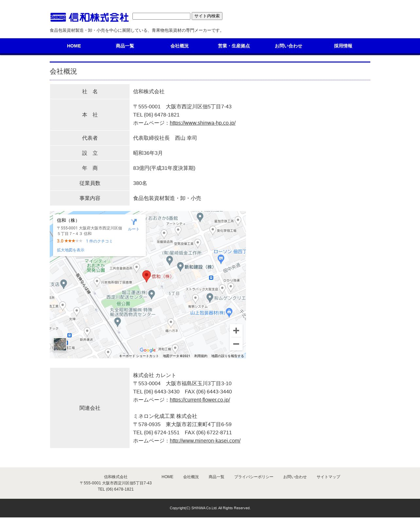This screenshot has width=420, height=522.
Task: Click the SHINWA company logo
Action: (x=89, y=17)
